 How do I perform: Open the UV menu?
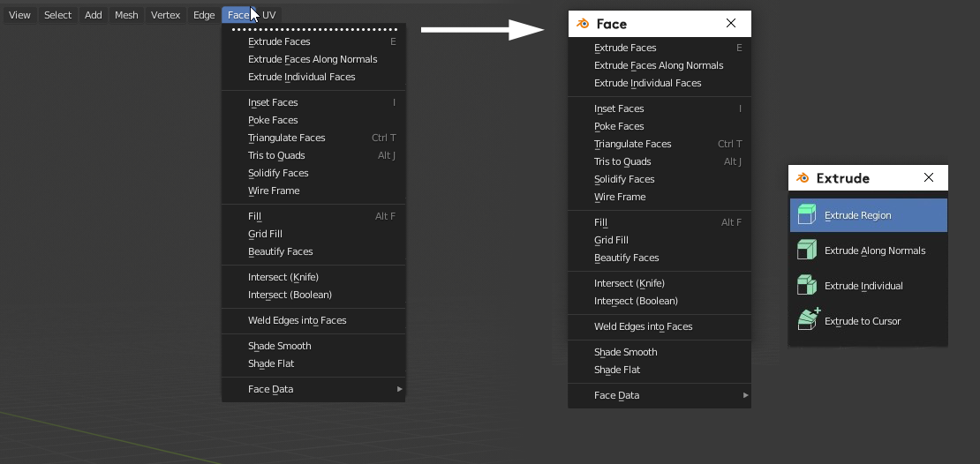268,15
